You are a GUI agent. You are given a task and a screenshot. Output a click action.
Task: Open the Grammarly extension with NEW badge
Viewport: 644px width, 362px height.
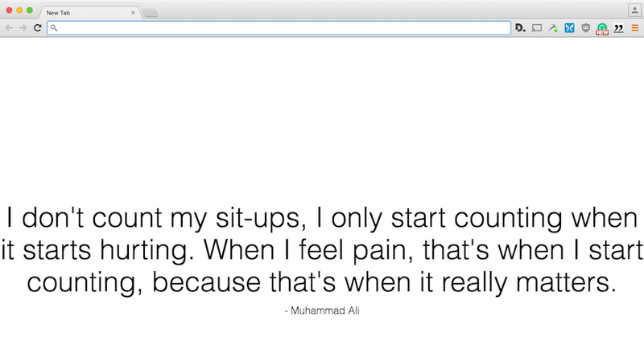[602, 29]
